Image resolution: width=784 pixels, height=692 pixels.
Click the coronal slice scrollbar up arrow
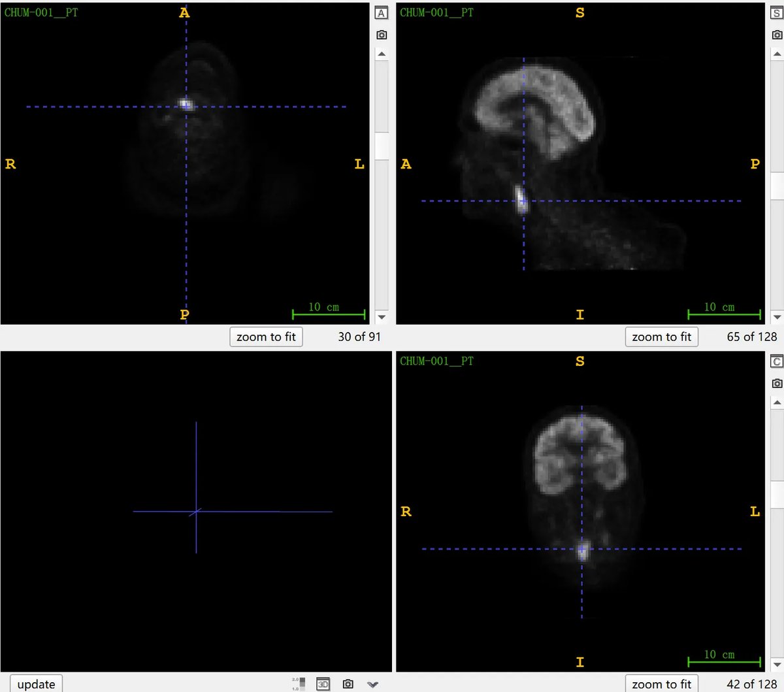tap(777, 403)
